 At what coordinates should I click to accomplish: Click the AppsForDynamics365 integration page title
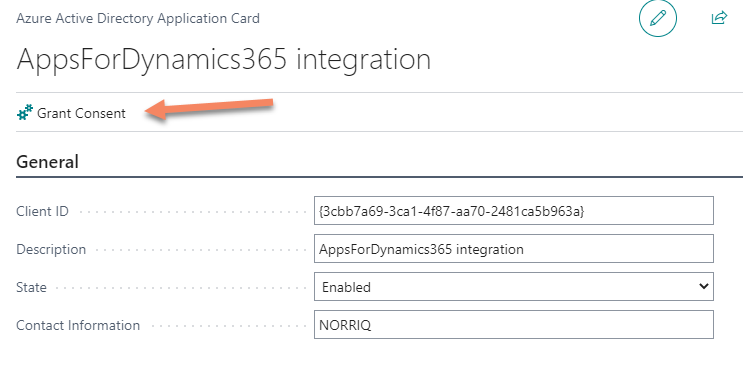(x=224, y=60)
